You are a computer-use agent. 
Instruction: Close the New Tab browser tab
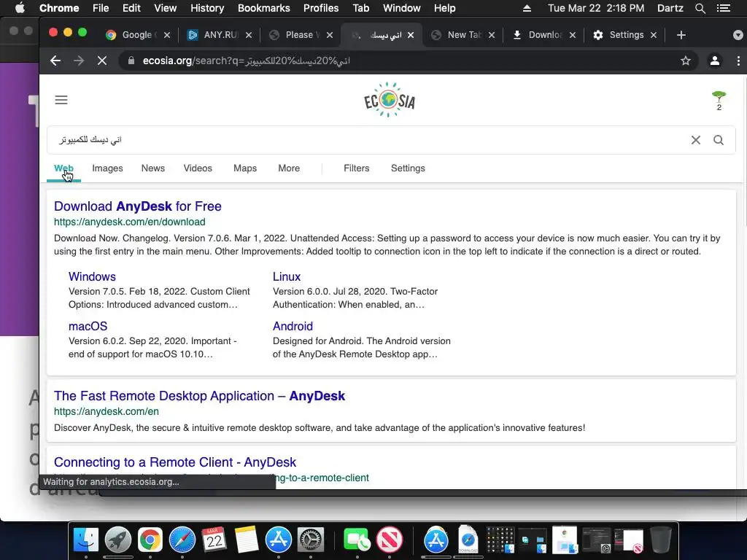[492, 35]
